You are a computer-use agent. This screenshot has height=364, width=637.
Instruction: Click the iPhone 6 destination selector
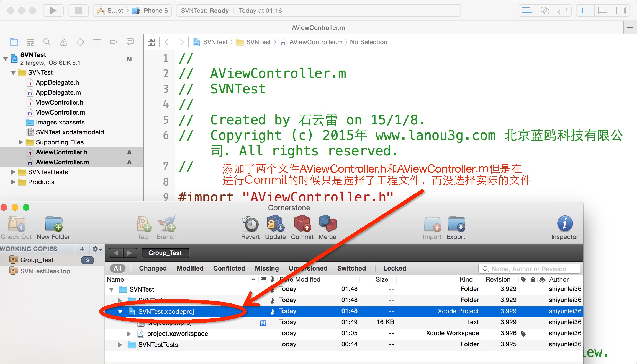pos(150,11)
